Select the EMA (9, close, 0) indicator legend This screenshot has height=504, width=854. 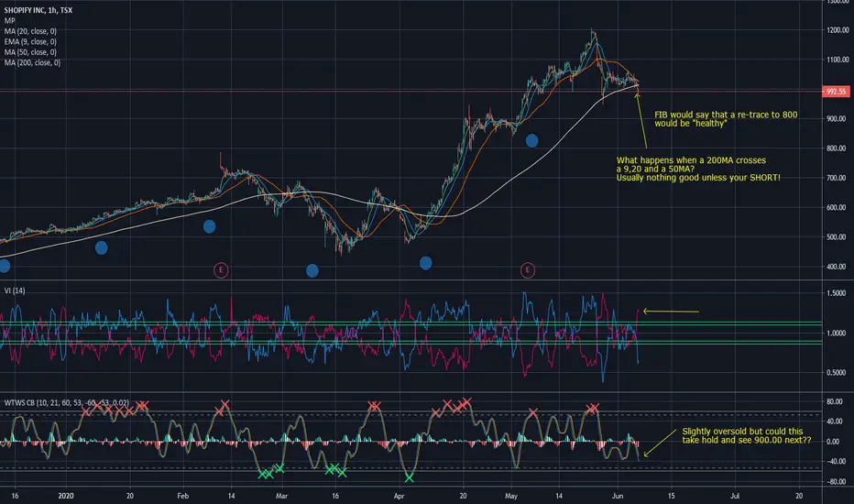tap(30, 42)
